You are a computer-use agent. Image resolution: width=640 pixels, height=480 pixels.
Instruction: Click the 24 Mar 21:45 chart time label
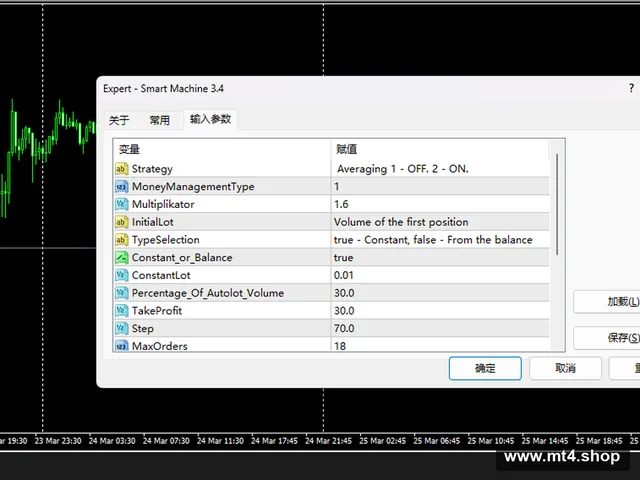pyautogui.click(x=328, y=441)
